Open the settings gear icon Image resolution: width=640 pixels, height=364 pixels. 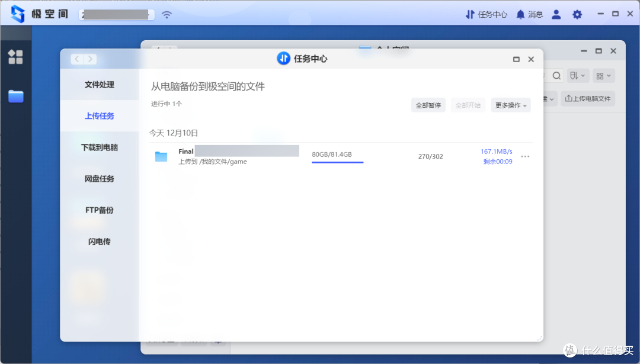(577, 15)
